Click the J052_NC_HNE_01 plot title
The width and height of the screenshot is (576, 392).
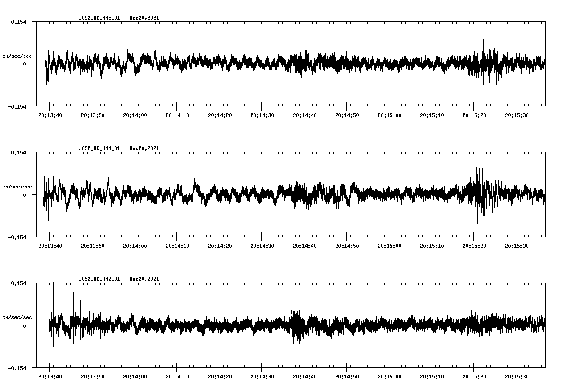[x=99, y=18]
